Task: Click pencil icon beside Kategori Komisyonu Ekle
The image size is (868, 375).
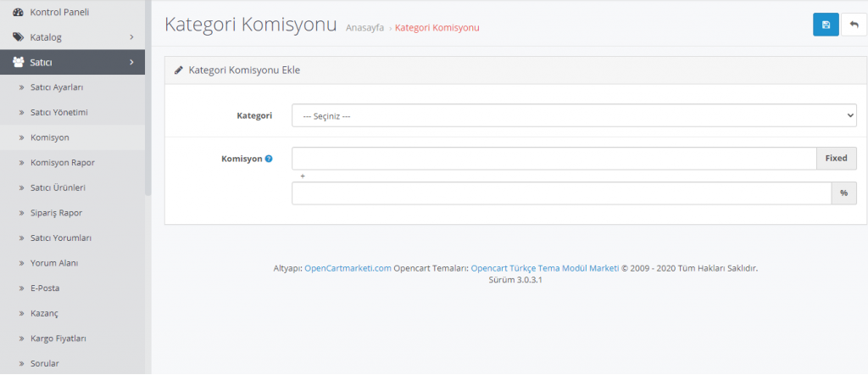Action: point(179,70)
